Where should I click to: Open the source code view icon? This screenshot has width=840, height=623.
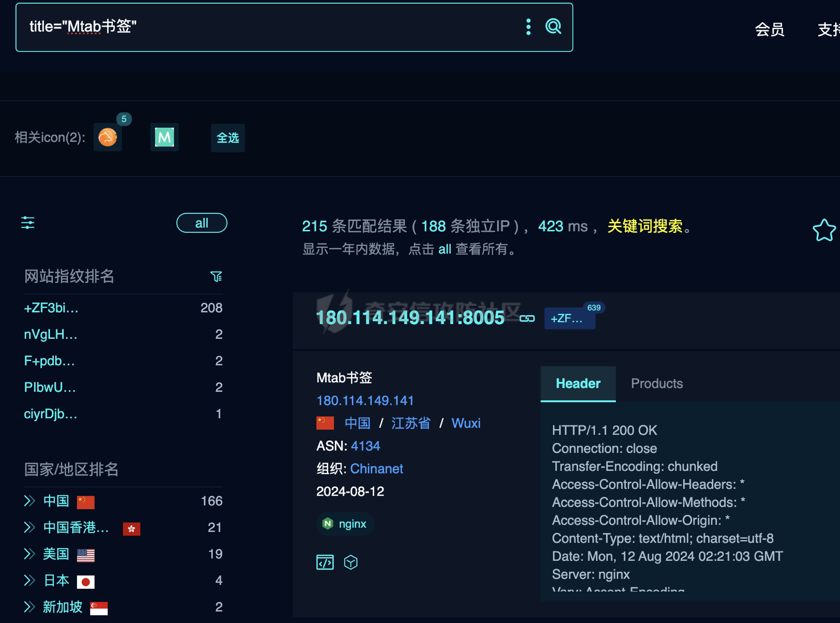click(x=325, y=562)
